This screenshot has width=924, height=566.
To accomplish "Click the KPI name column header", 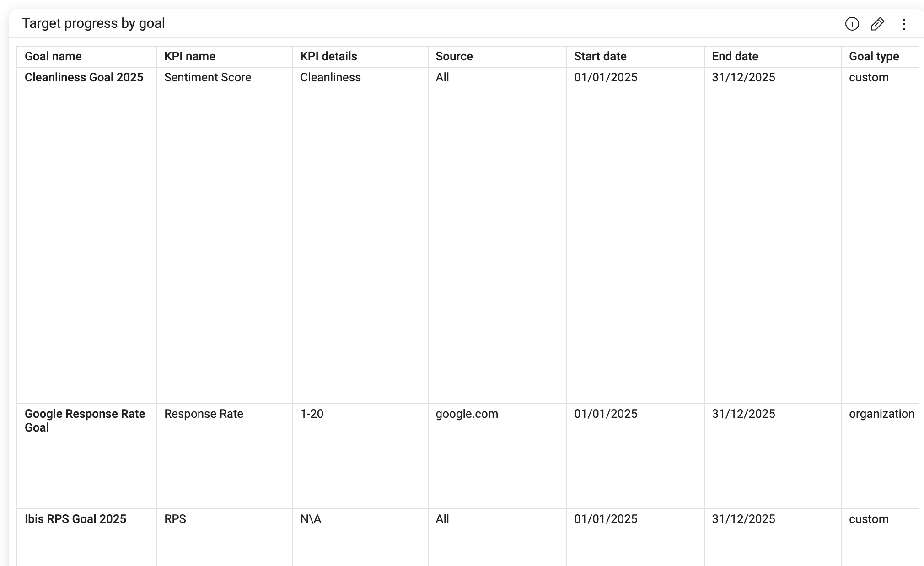I will [x=190, y=56].
